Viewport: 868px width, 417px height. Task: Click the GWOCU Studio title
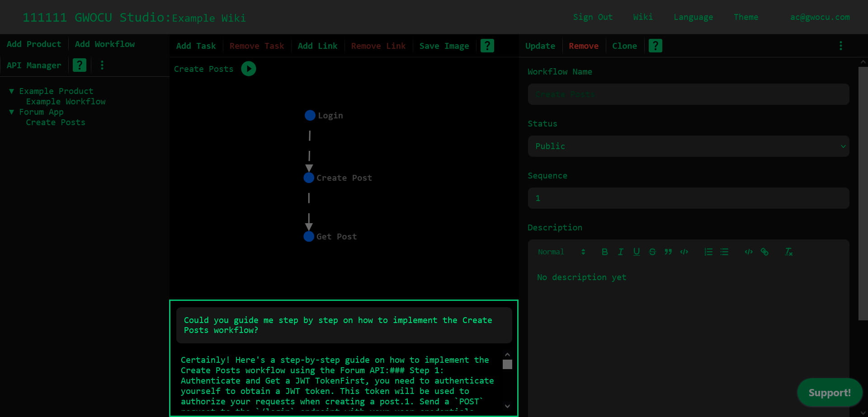point(97,17)
